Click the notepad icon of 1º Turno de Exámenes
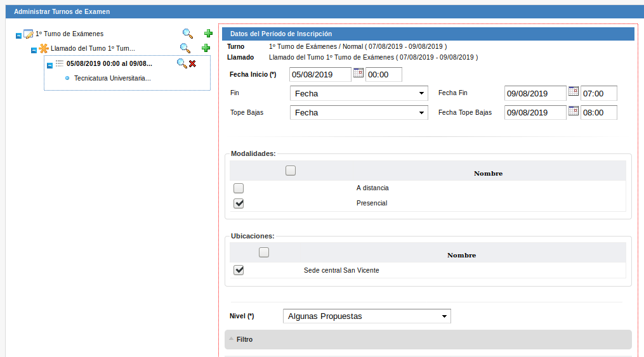 29,34
